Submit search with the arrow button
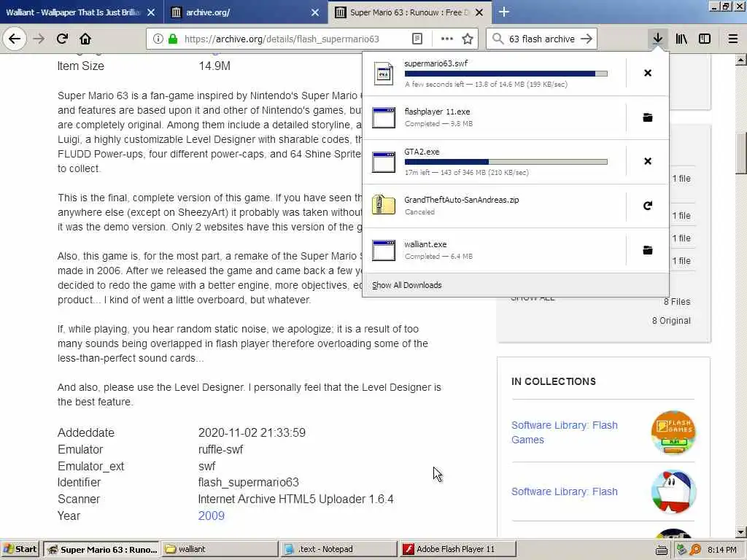Image resolution: width=747 pixels, height=560 pixels. pos(587,39)
